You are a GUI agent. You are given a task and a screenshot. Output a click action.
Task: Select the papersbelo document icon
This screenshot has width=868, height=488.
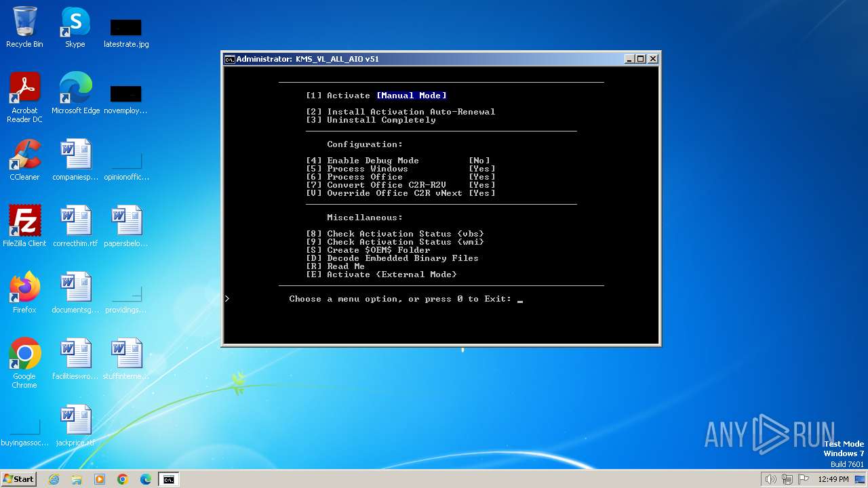tap(126, 226)
